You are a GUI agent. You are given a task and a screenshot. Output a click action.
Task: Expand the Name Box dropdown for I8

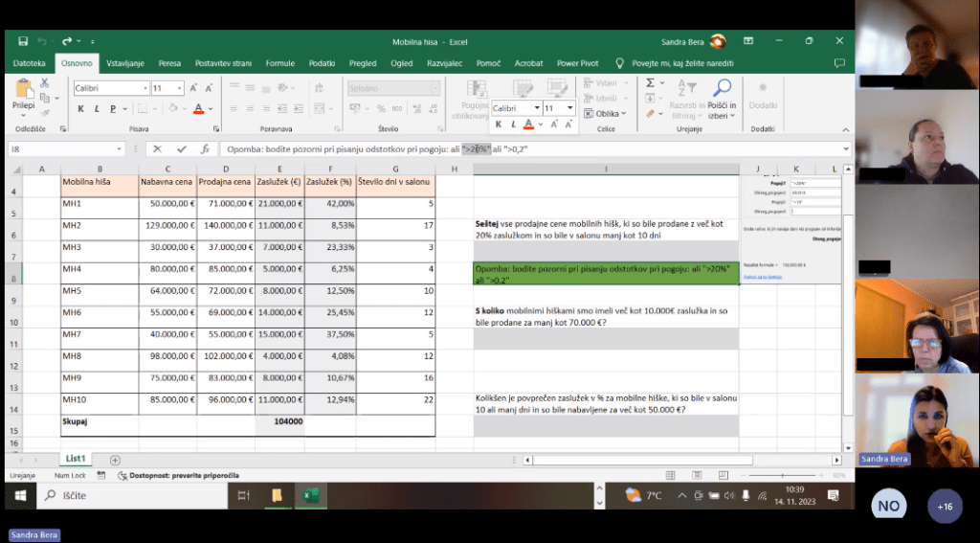pos(120,149)
